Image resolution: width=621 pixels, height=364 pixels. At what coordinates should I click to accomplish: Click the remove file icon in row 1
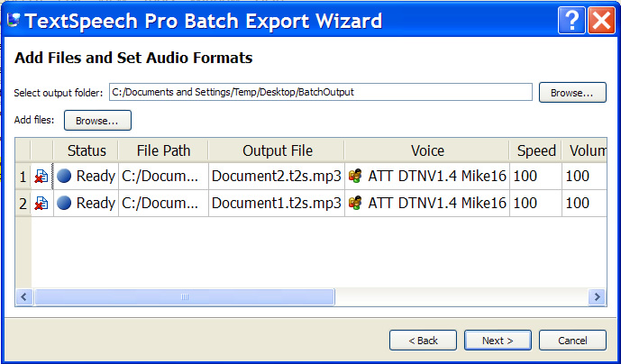41,177
